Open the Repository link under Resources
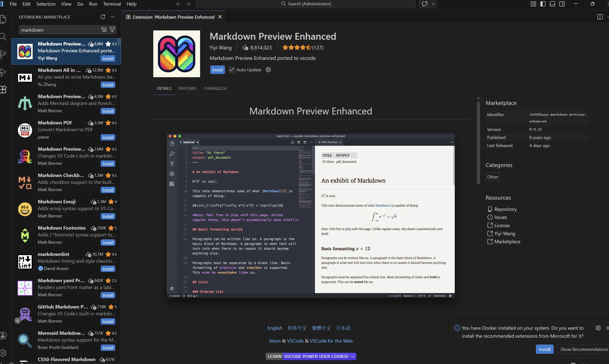Image resolution: width=609 pixels, height=364 pixels. point(505,209)
